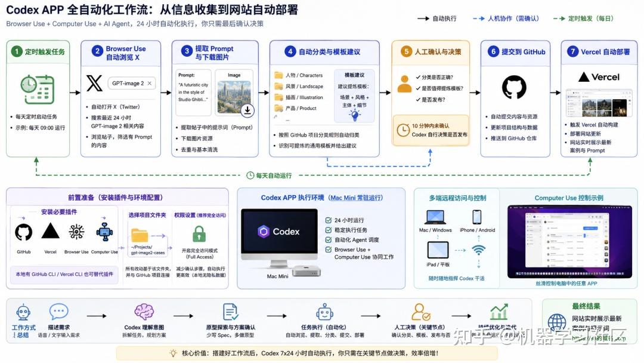Click the download icon on the city image
The image size is (644, 363).
[247, 110]
